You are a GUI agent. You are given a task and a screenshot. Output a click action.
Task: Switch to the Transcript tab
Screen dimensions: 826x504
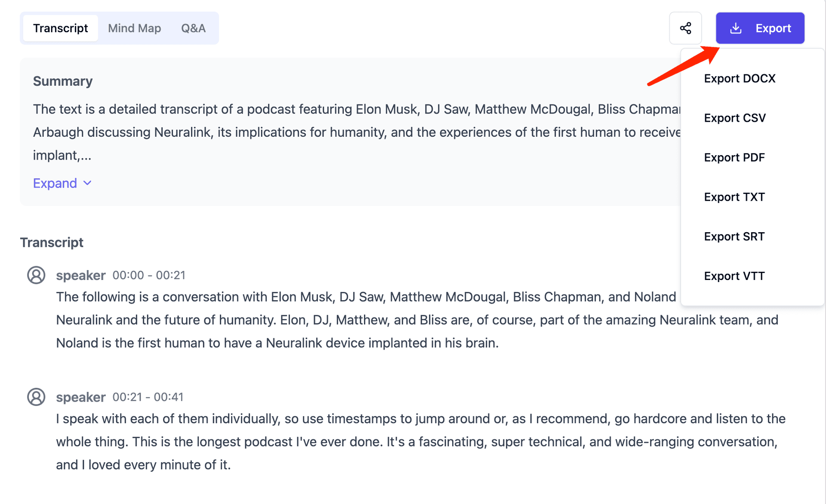point(60,28)
